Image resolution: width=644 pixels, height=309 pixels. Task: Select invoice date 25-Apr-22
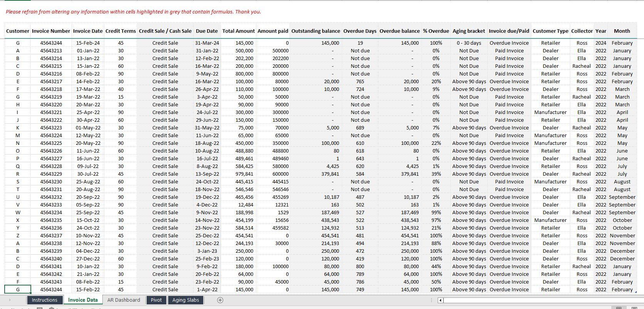[x=88, y=112]
